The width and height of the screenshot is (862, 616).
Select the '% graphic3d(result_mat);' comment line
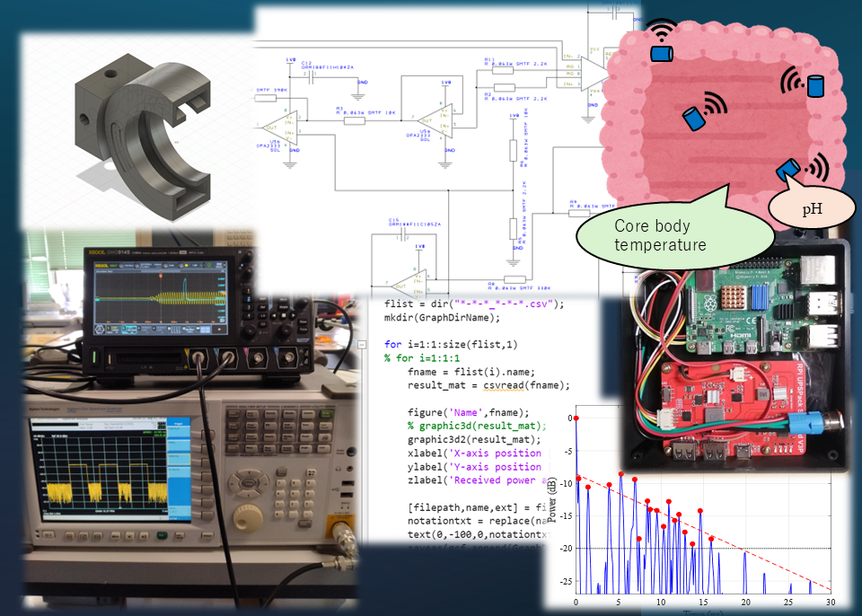[x=477, y=426]
